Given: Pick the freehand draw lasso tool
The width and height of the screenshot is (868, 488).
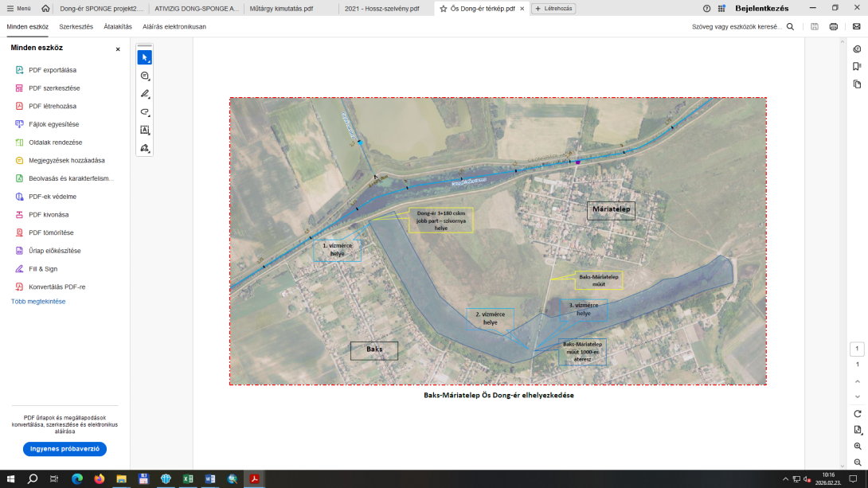Looking at the screenshot, I should [144, 111].
